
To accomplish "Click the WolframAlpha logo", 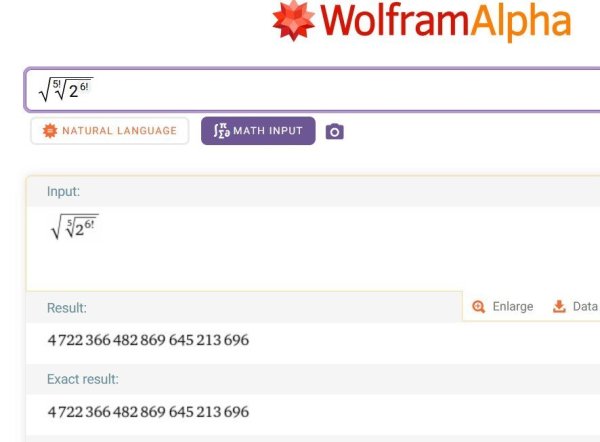I will [422, 21].
